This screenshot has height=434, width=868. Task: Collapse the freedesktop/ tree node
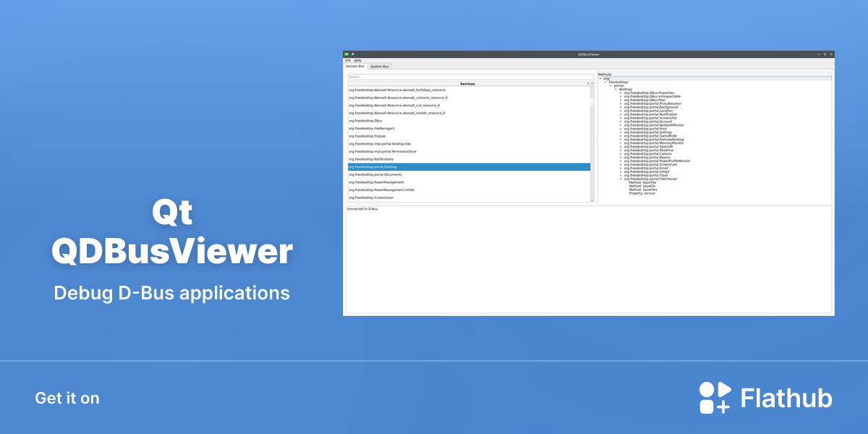tap(605, 82)
